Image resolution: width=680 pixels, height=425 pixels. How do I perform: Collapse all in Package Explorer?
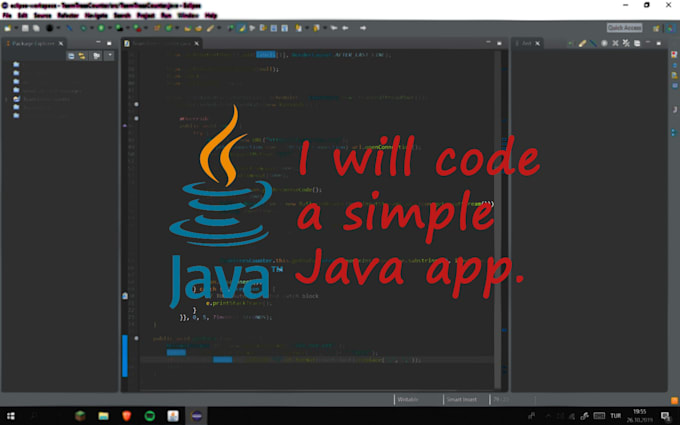pos(71,56)
